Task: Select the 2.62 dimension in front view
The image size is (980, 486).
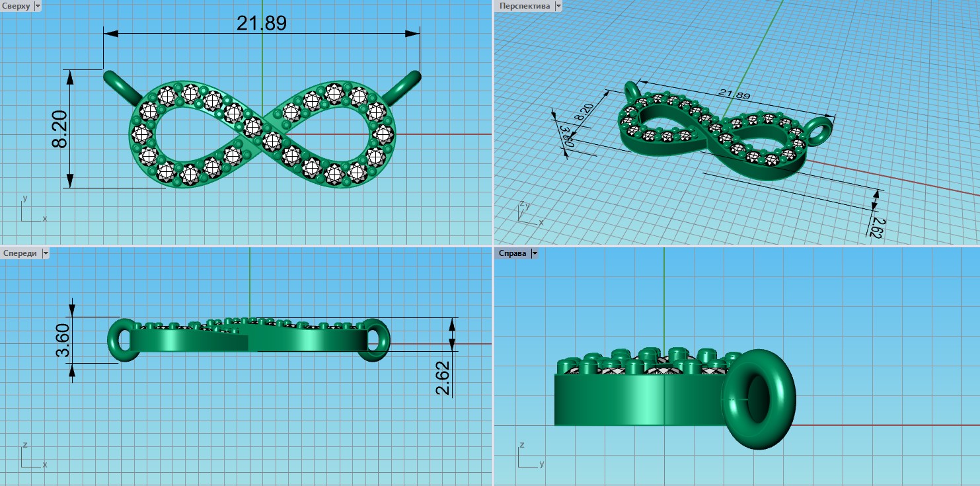Action: coord(443,378)
